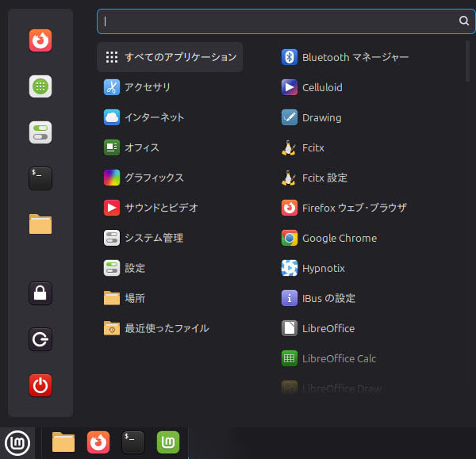This screenshot has width=476, height=459.
Task: Open the system settings toggle icon in sidebar
Action: pyautogui.click(x=40, y=132)
